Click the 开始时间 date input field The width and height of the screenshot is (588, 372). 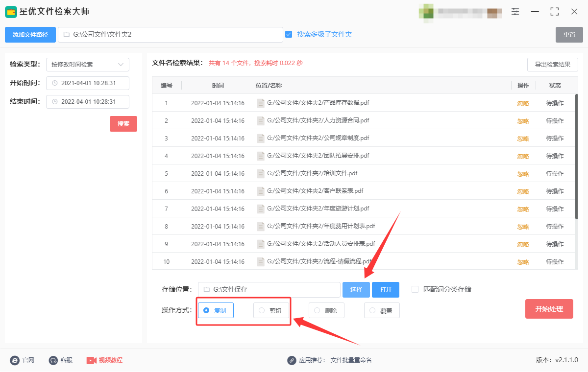point(88,83)
